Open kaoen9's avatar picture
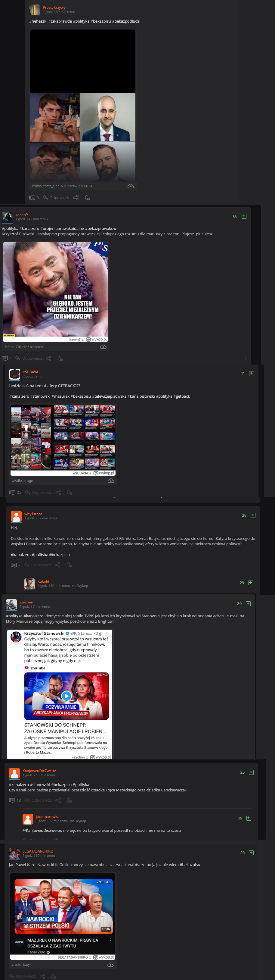This screenshot has width=275, height=980. 7,217
